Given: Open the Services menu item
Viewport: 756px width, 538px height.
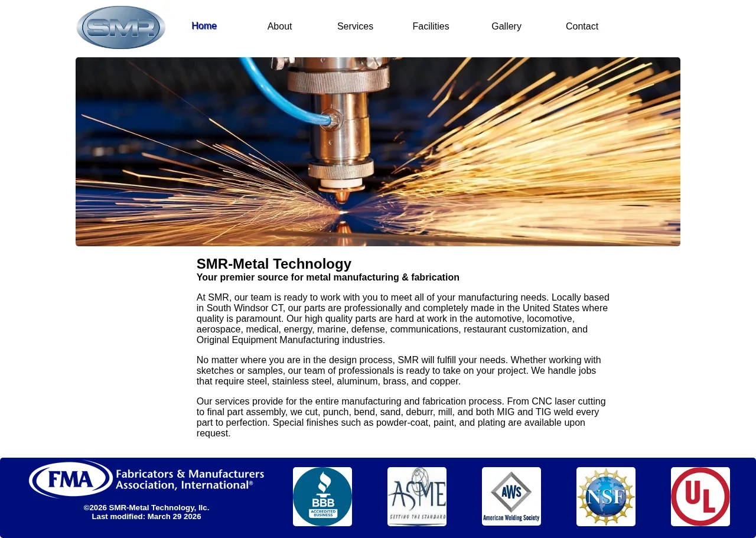Looking at the screenshot, I should click(x=355, y=27).
